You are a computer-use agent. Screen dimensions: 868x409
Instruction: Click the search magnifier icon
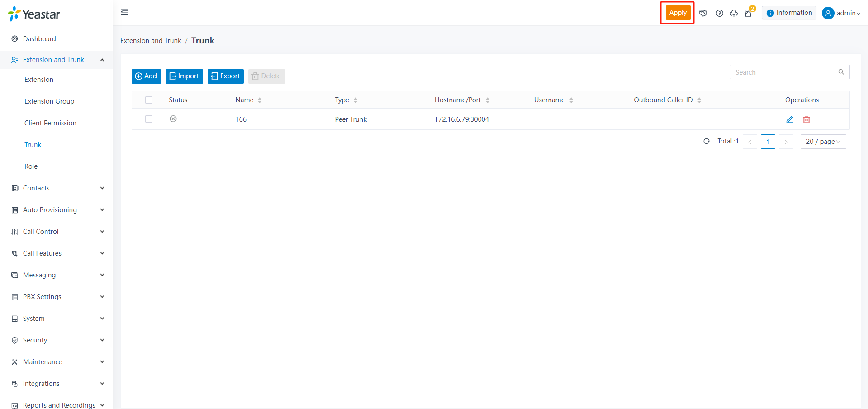841,72
